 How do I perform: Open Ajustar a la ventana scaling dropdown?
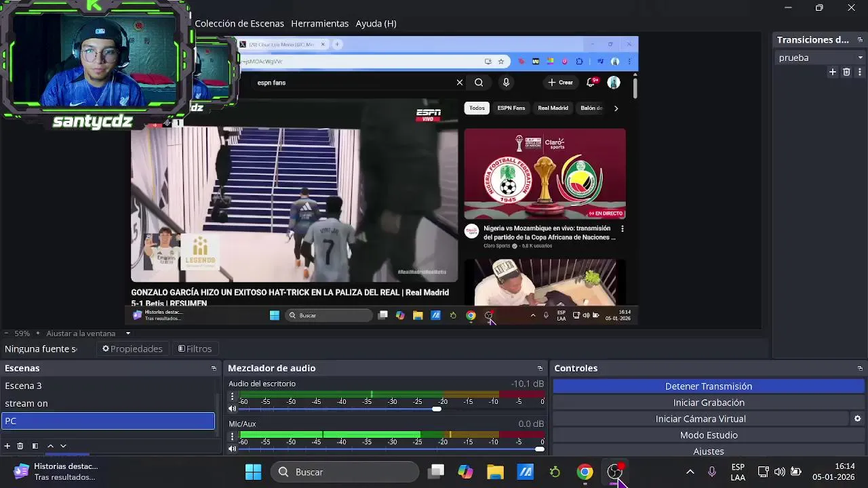(88, 333)
